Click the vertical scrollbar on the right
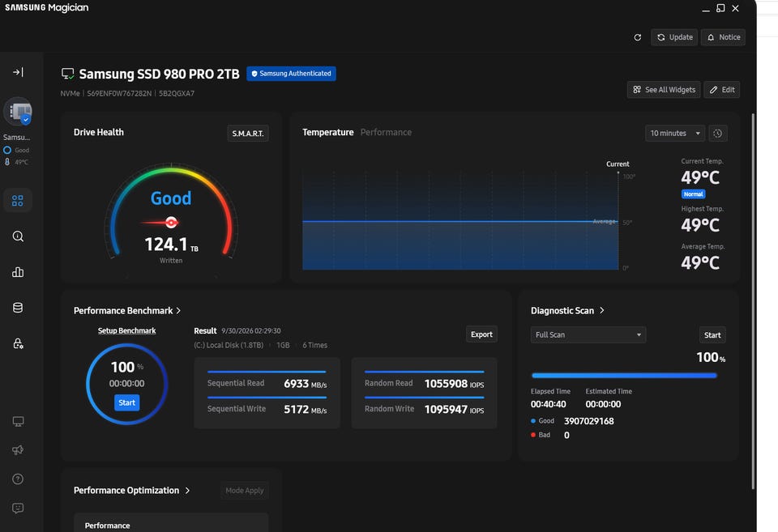The image size is (778, 532). tap(753, 301)
